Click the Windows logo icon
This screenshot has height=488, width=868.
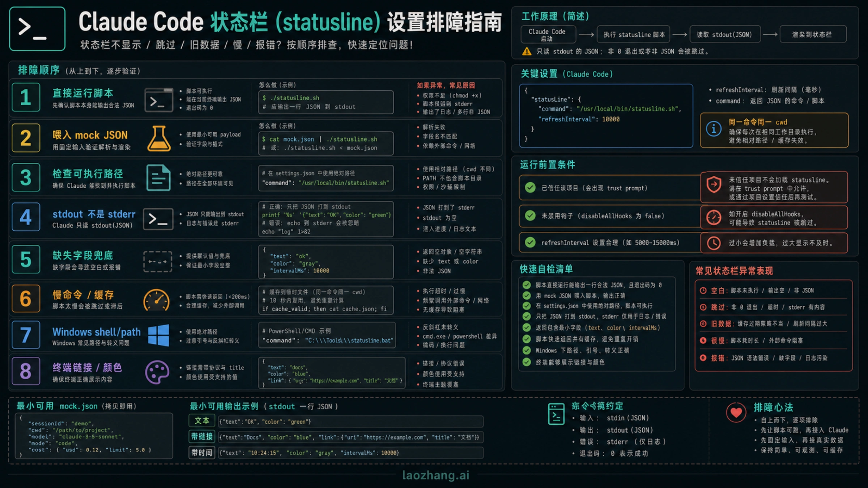pyautogui.click(x=158, y=335)
